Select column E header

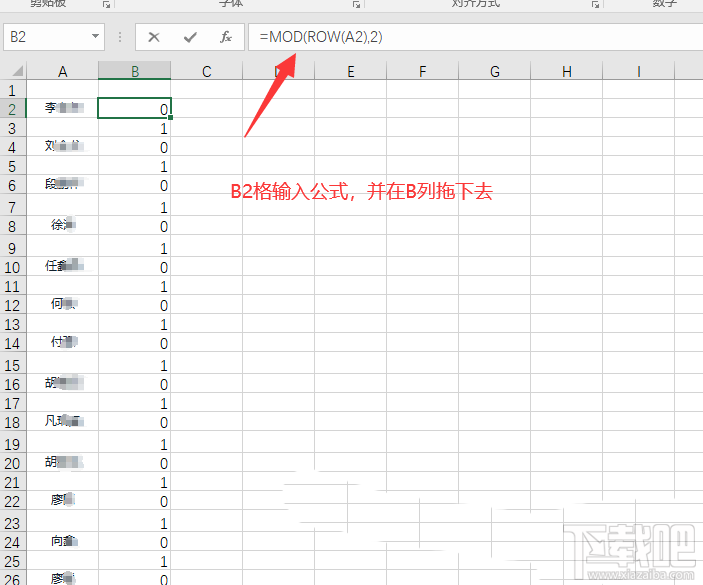pos(351,71)
